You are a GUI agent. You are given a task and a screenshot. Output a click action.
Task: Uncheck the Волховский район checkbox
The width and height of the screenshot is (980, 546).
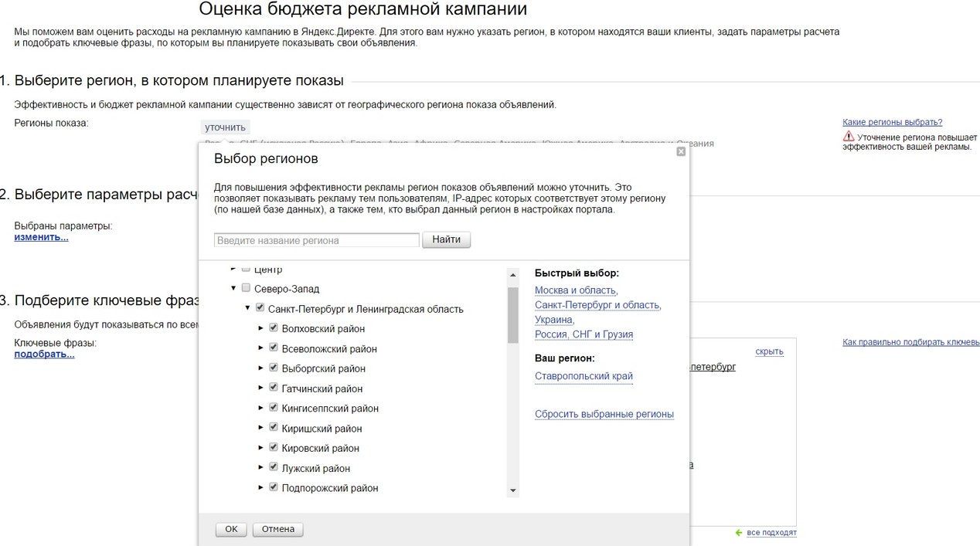tap(274, 327)
